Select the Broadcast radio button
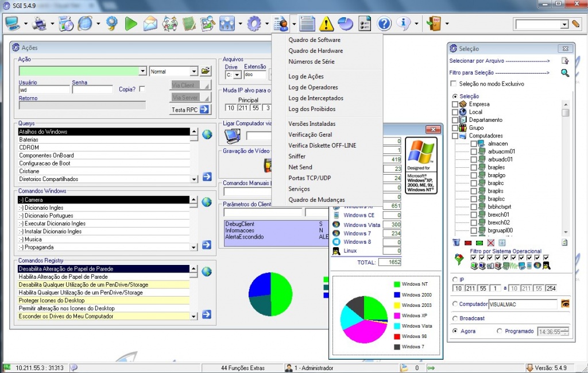The width and height of the screenshot is (588, 373). point(455,318)
